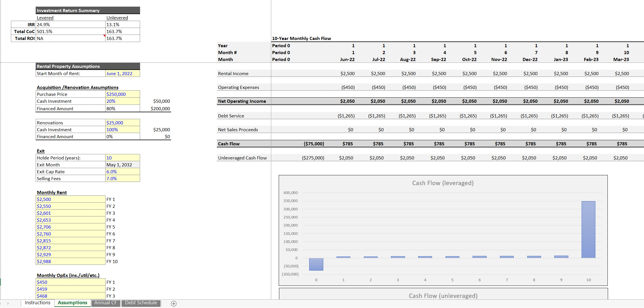Open the comment marker on Total ROI cell

pos(104,36)
